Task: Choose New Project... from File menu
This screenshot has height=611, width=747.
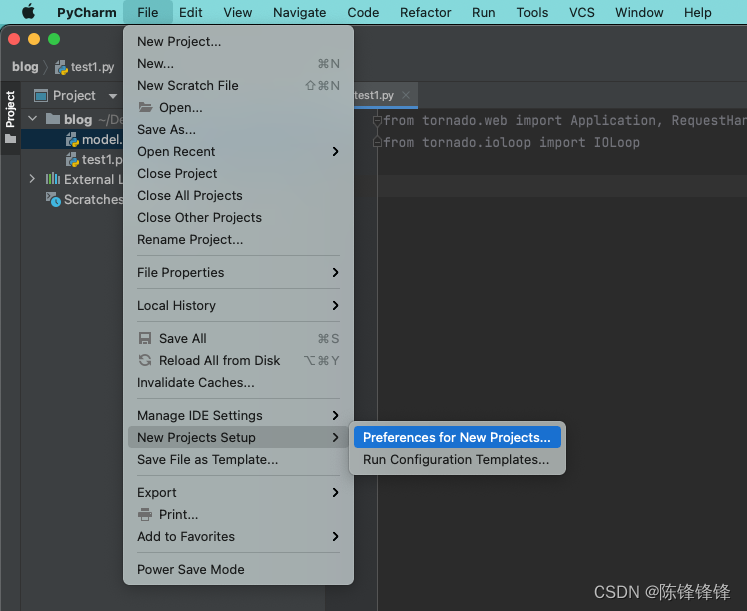Action: [x=238, y=41]
